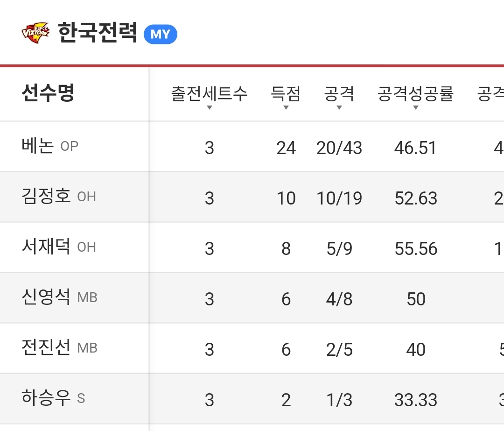Select 전진선's 40 success rate
Viewport: 504px width, 431px height.
coord(416,350)
